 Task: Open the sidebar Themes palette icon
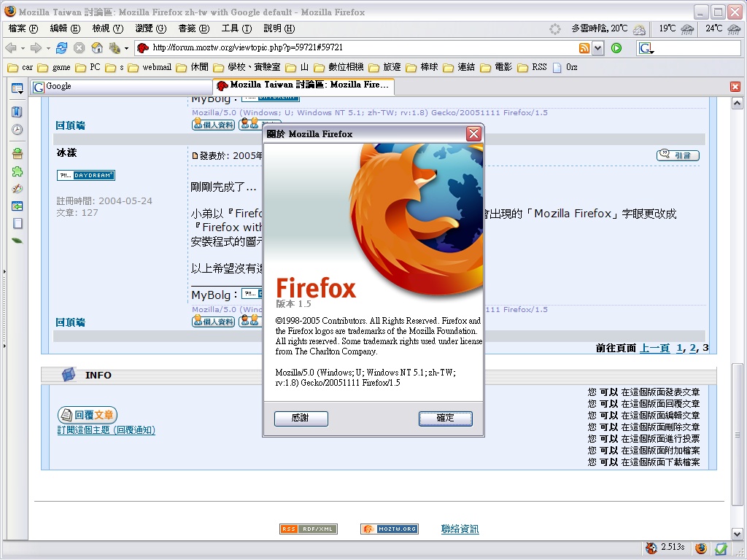tap(18, 189)
